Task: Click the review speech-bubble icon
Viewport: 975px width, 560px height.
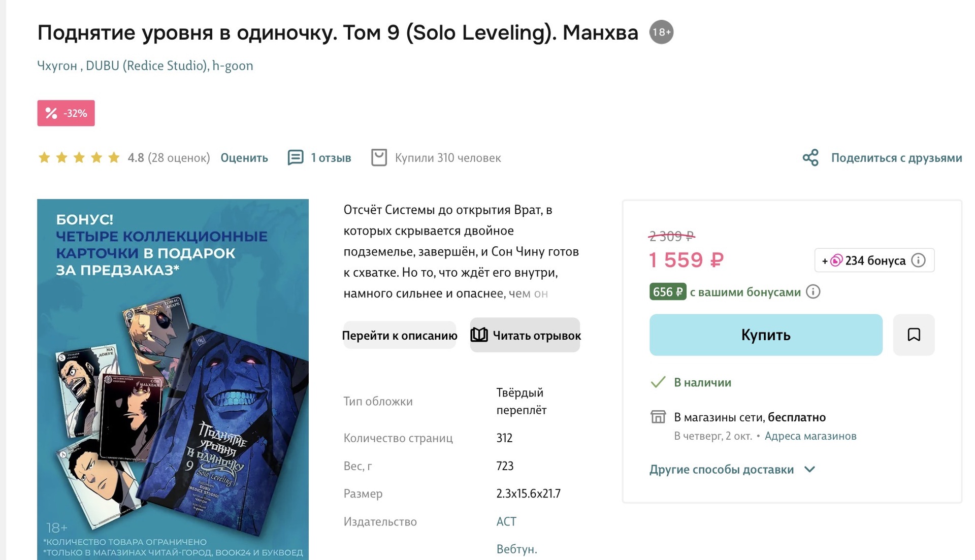Action: click(295, 157)
